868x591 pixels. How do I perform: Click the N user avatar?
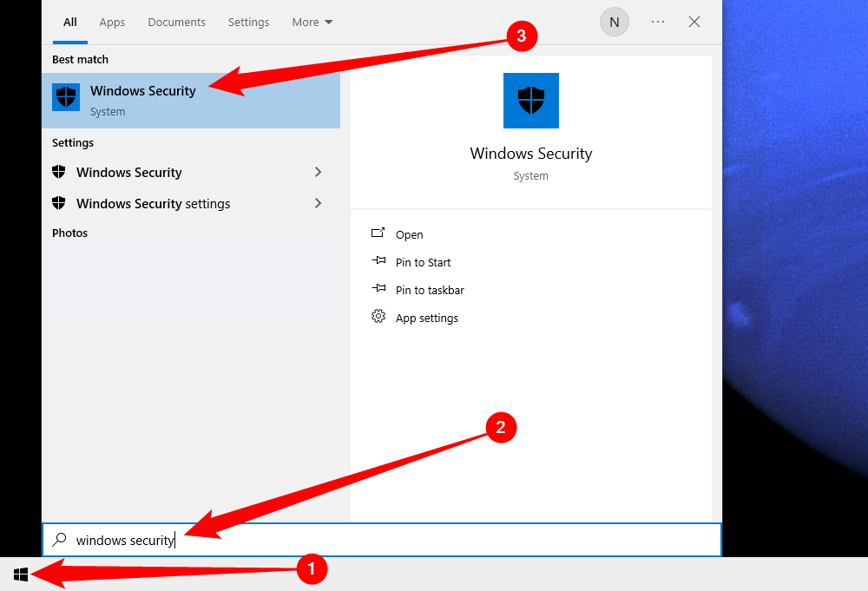(x=615, y=22)
